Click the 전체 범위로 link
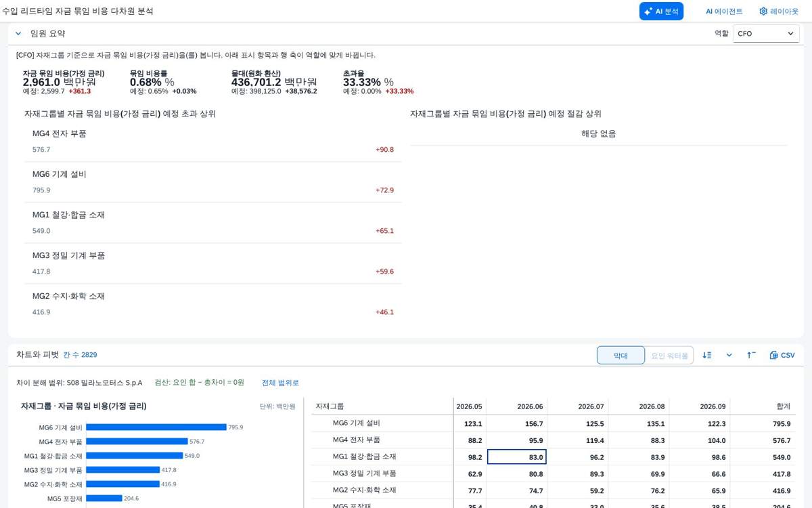Viewport: 812px width, 508px height. pos(280,383)
